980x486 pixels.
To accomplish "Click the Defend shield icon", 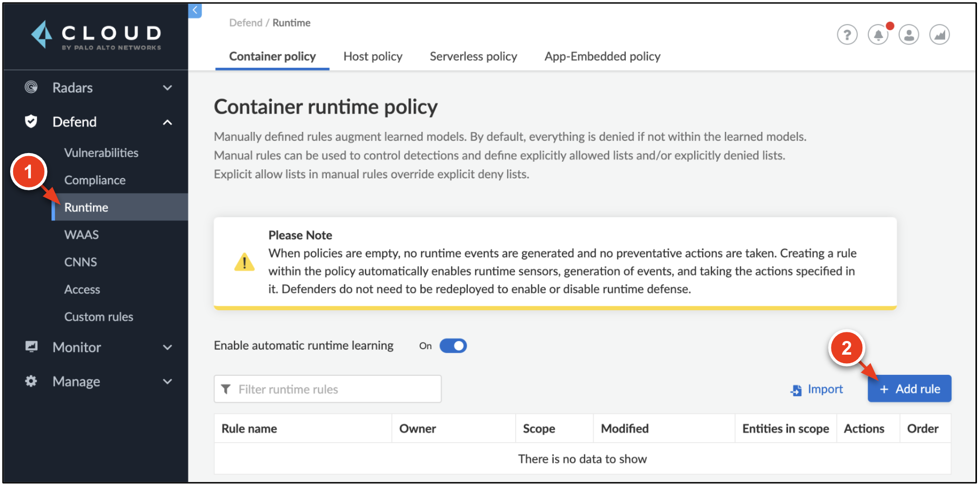I will point(31,122).
